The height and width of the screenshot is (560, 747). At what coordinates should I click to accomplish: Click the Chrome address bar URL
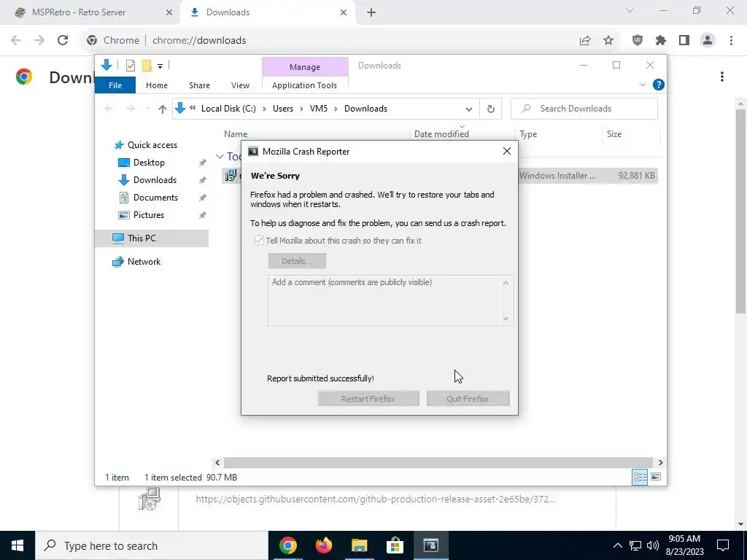click(x=199, y=41)
